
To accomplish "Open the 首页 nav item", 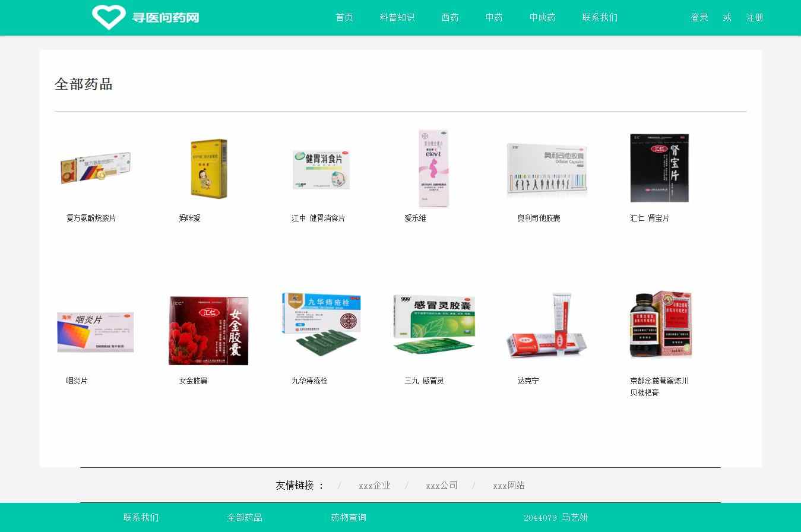I will [x=344, y=18].
